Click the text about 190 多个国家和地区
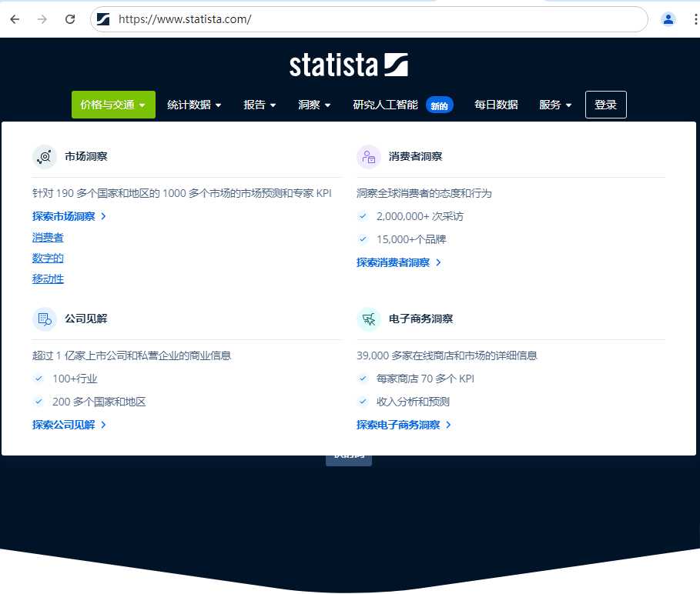700x594 pixels. click(x=182, y=193)
